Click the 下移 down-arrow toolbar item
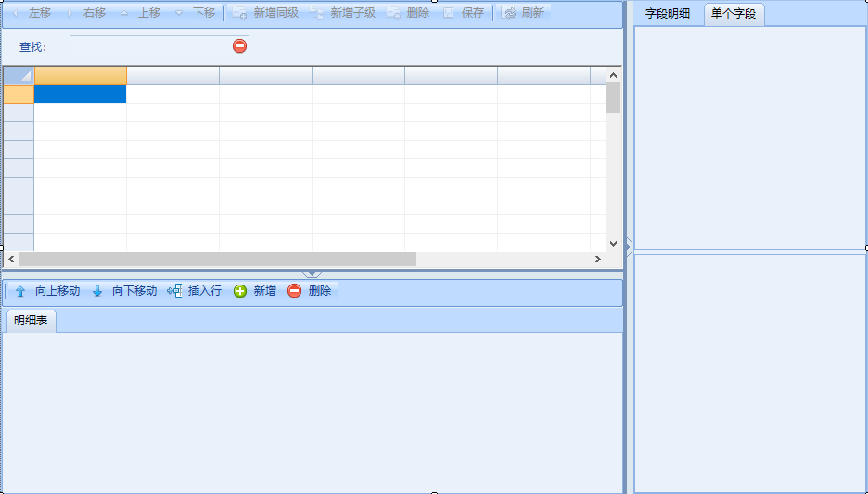Viewport: 868px width, 494px height. [196, 13]
